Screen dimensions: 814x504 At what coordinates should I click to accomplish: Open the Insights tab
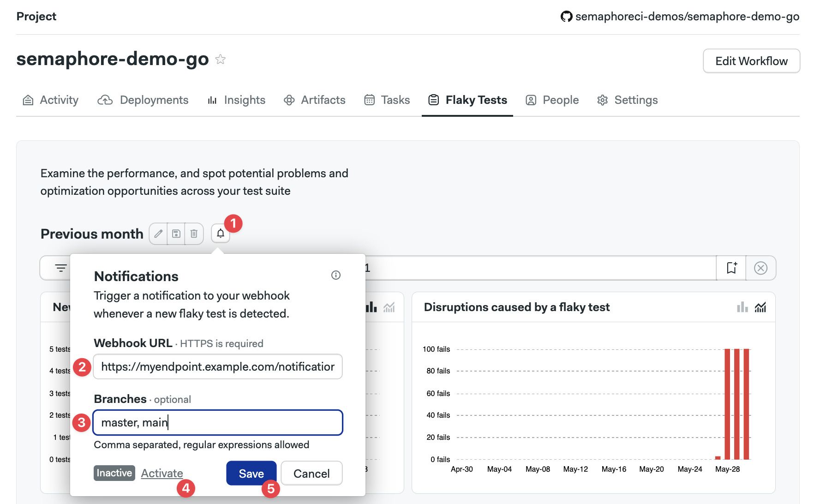pyautogui.click(x=236, y=100)
